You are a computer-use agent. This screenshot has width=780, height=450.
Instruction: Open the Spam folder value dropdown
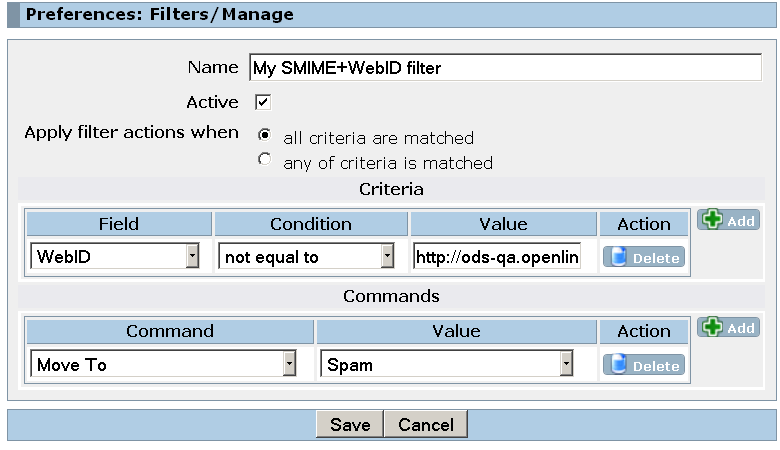click(x=447, y=364)
